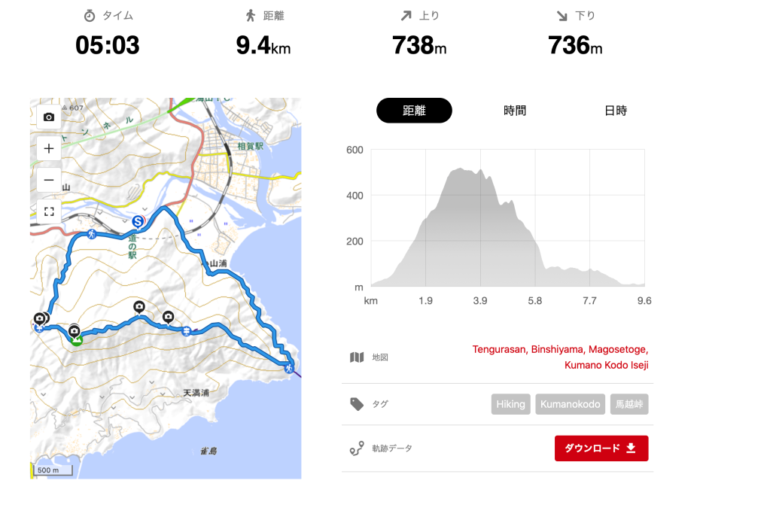Click the hiker marker at route's eastern end

click(x=289, y=368)
